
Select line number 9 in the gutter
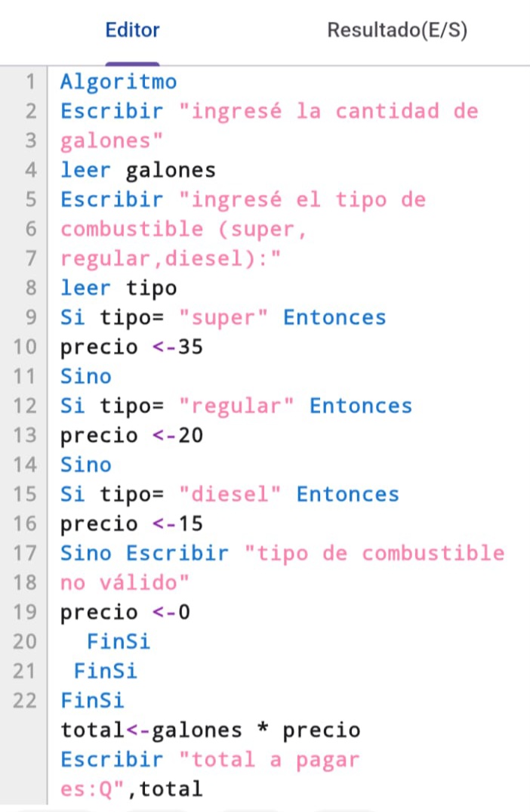[30, 317]
